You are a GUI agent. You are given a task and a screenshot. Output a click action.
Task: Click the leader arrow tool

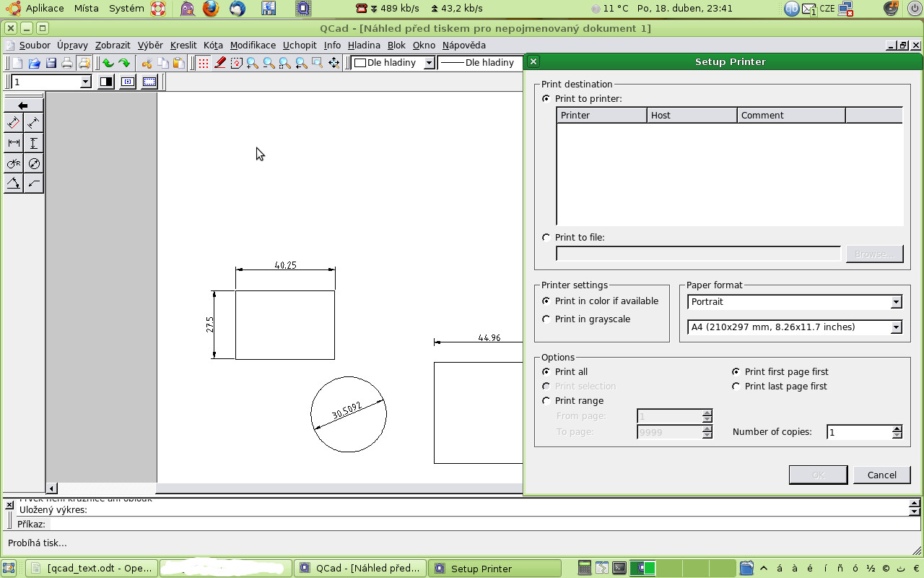(33, 184)
